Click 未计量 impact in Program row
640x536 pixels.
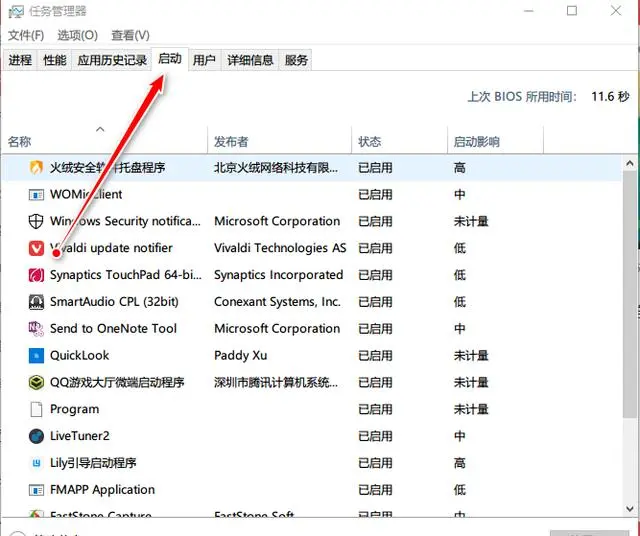pos(471,409)
